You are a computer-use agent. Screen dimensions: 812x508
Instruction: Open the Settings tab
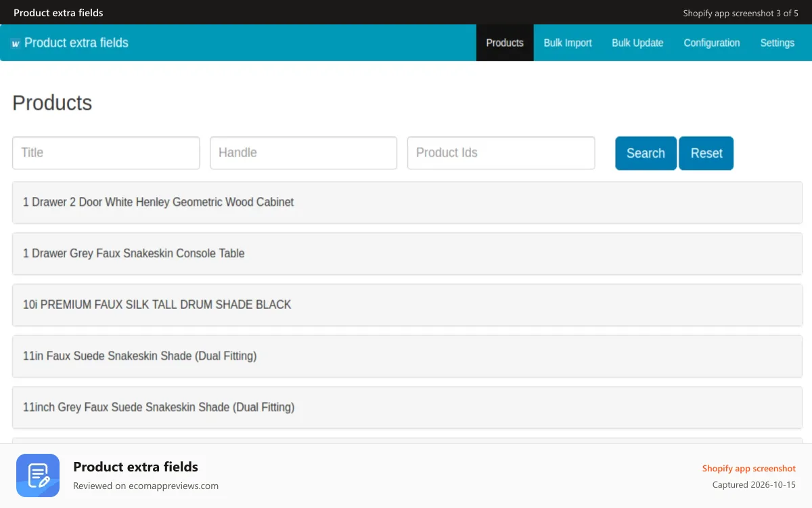(x=777, y=43)
